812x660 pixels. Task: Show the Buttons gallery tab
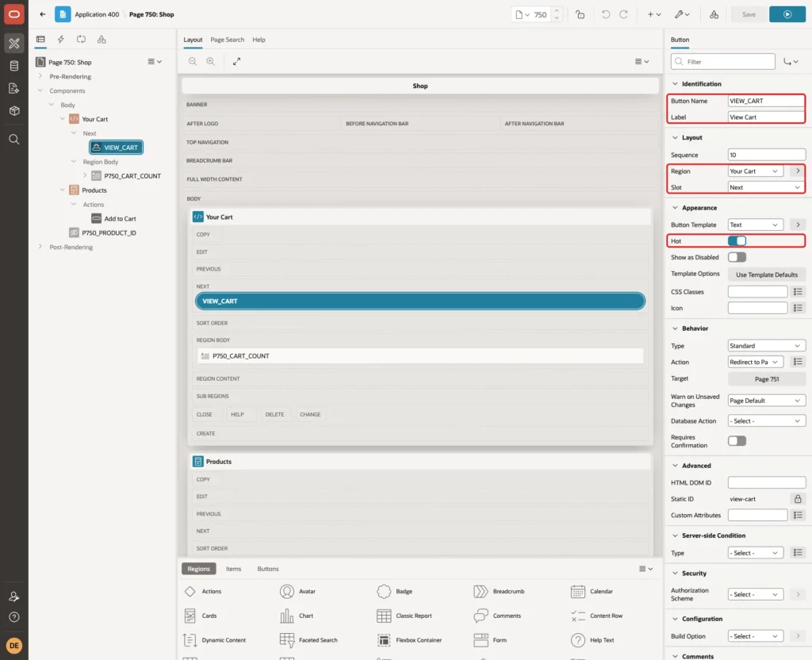268,569
